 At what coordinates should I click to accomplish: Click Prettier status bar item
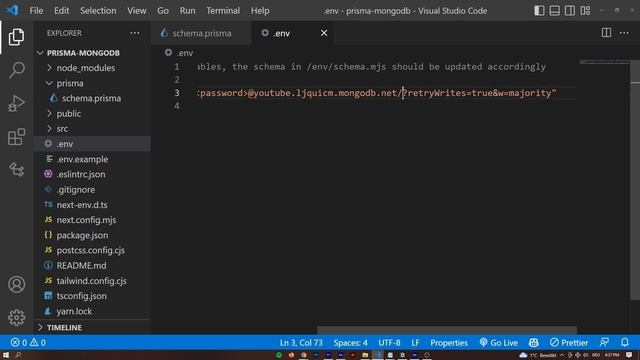click(x=569, y=342)
